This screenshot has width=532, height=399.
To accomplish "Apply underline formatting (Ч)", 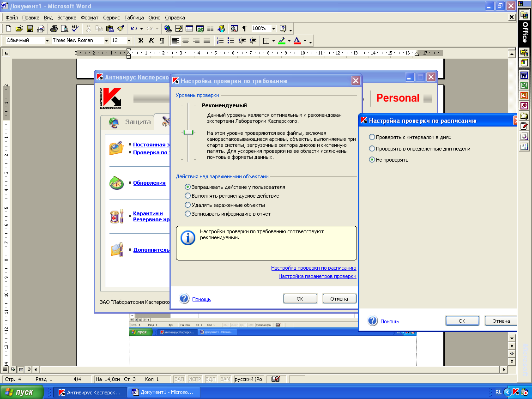I will point(162,41).
